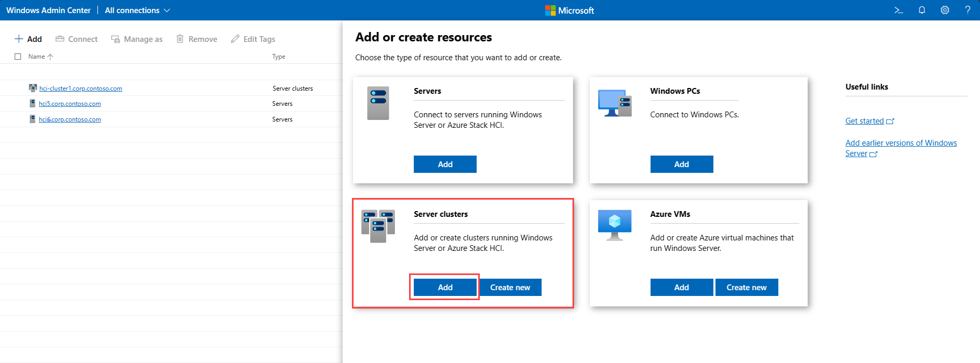Click the Type column header
Viewport: 980px width, 363px height.
click(x=279, y=57)
